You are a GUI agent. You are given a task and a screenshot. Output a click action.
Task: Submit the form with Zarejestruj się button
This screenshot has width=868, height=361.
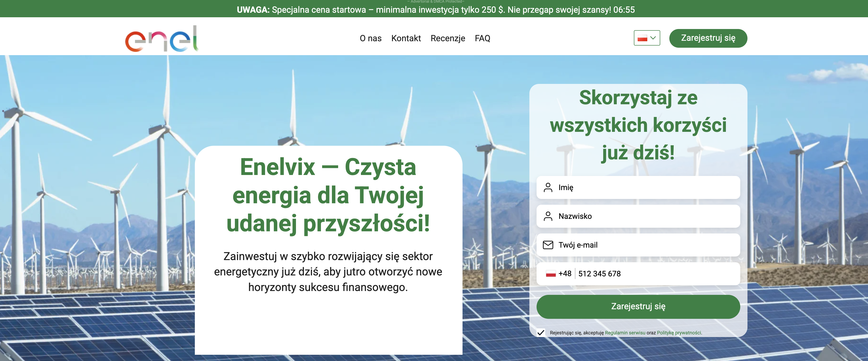(x=638, y=306)
